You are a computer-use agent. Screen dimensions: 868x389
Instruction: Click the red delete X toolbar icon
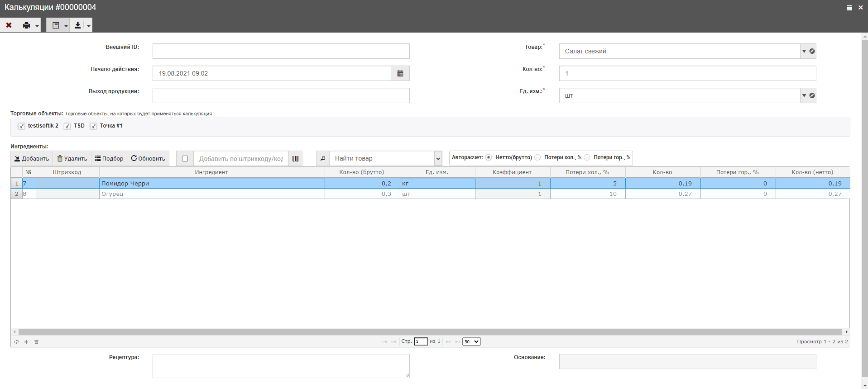[9, 25]
